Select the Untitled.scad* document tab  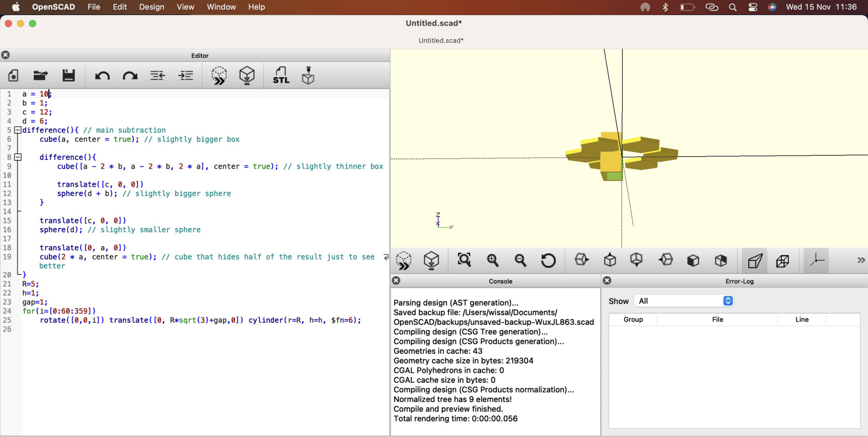pos(441,40)
